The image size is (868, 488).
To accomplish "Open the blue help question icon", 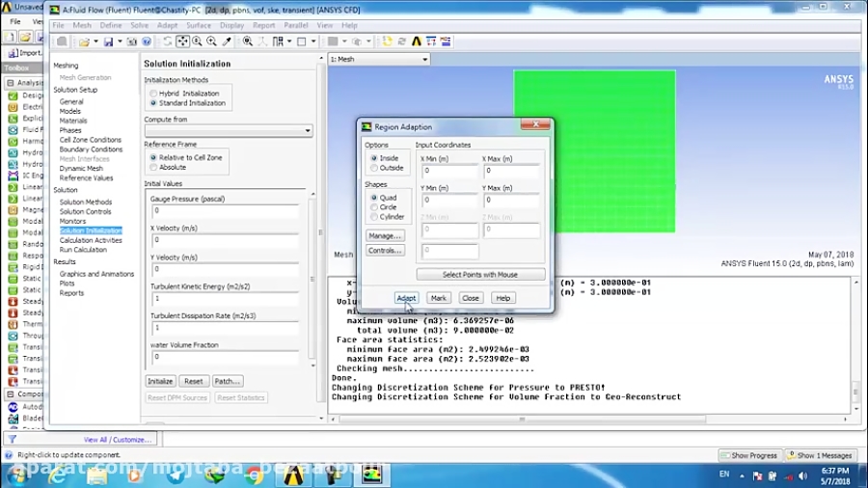I will (x=147, y=41).
